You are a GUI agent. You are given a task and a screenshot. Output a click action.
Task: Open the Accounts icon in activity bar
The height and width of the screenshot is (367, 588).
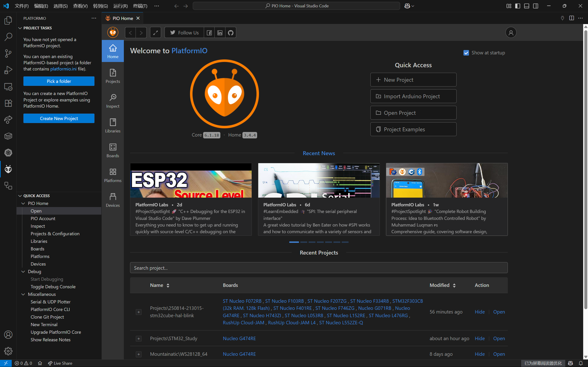[x=8, y=335]
